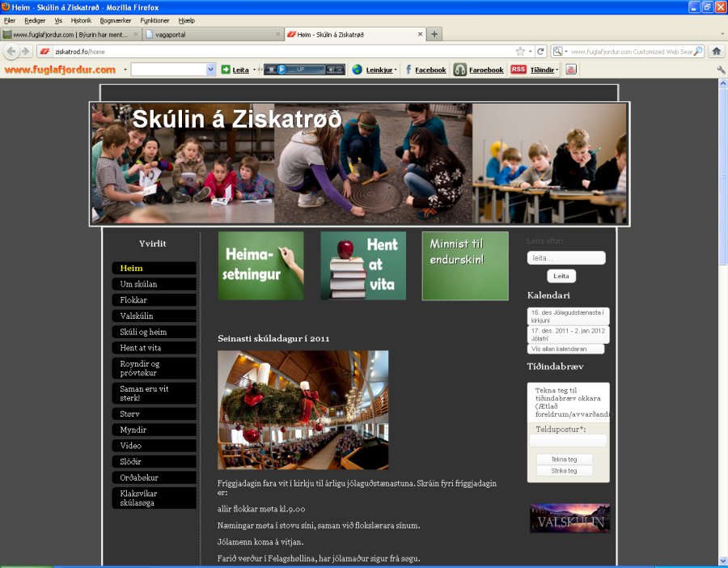The image size is (728, 568).
Task: Stop the toolbar radio player
Action: coord(271,70)
